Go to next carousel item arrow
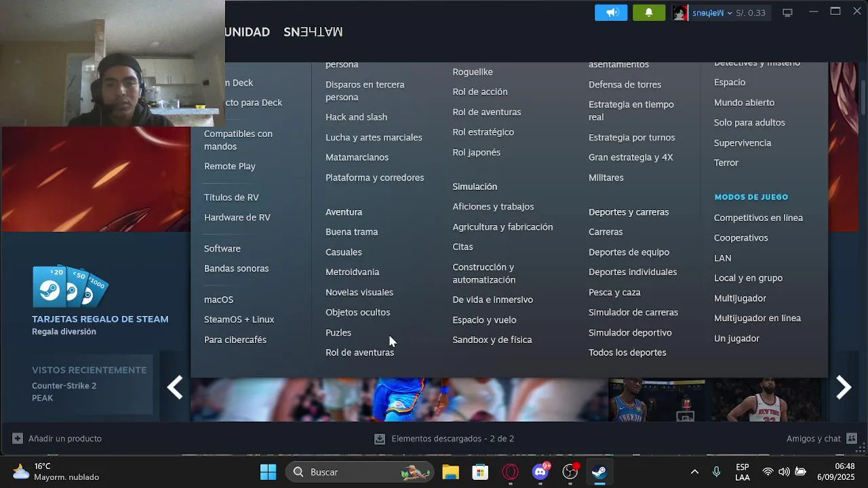This screenshot has width=868, height=488. 843,388
